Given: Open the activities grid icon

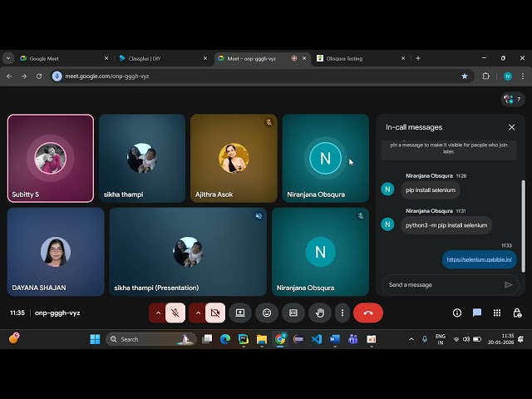Looking at the screenshot, I should (x=497, y=313).
